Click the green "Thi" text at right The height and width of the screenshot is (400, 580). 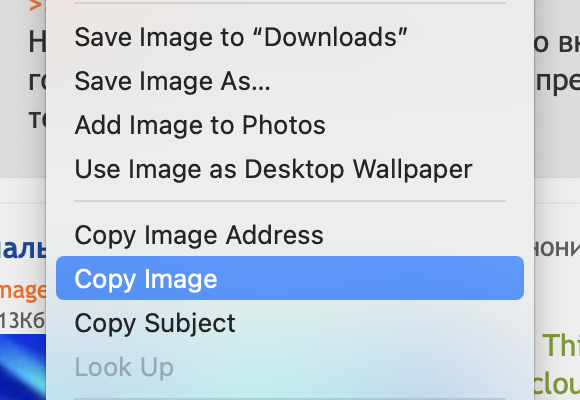click(x=561, y=345)
